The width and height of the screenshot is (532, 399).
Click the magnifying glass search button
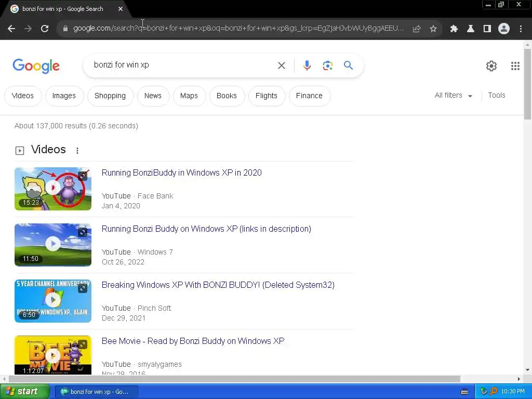pyautogui.click(x=348, y=65)
